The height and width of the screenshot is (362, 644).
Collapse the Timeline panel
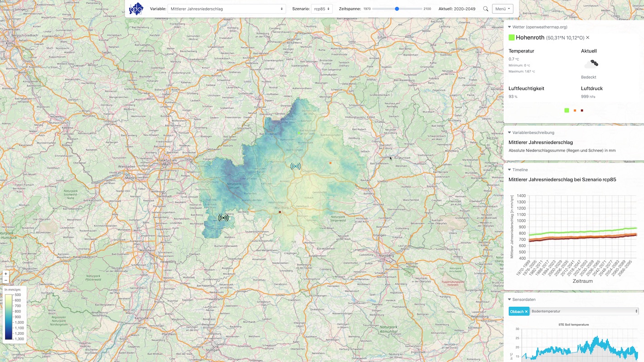pyautogui.click(x=509, y=170)
